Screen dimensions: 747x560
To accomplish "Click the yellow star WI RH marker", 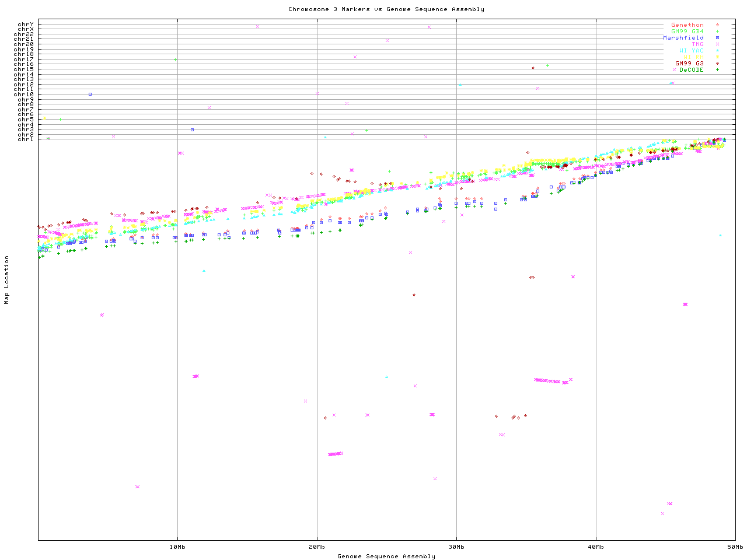I will pos(717,57).
